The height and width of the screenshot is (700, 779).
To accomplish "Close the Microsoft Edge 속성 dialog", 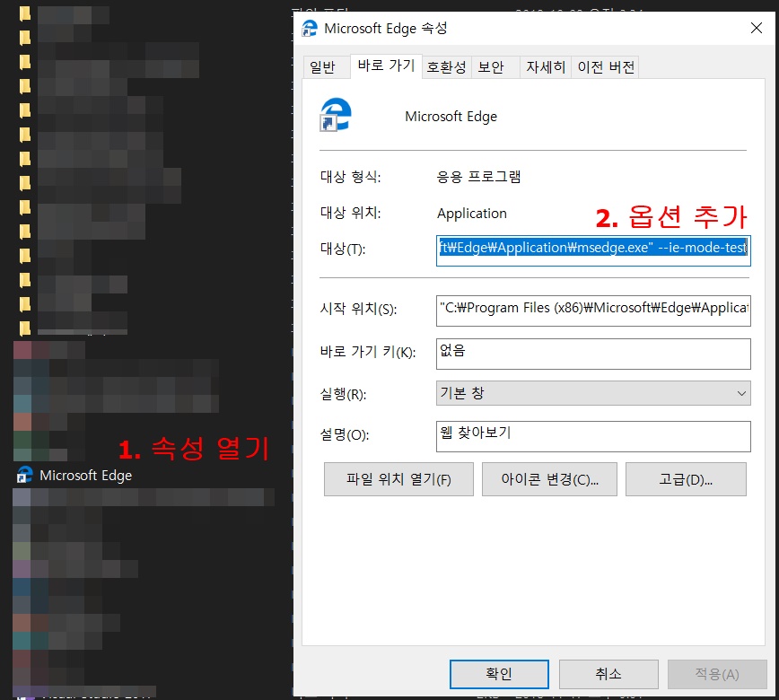I will click(757, 28).
